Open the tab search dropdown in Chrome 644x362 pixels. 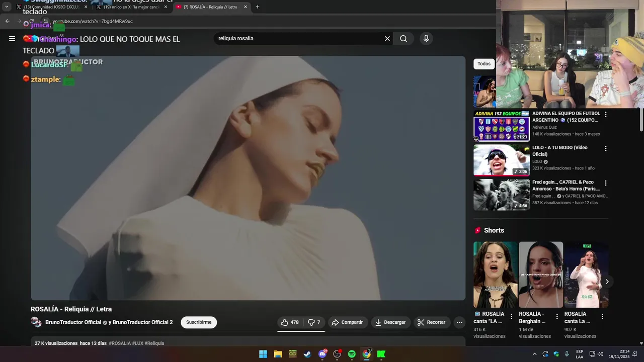click(x=7, y=7)
